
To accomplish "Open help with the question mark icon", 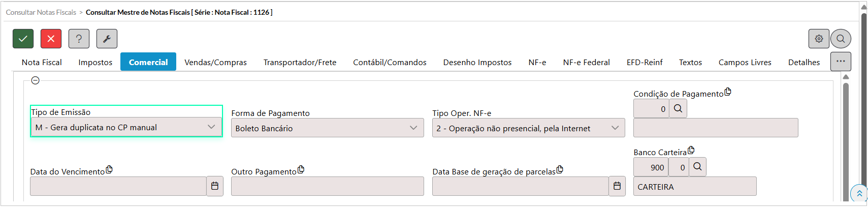I will pyautogui.click(x=79, y=39).
